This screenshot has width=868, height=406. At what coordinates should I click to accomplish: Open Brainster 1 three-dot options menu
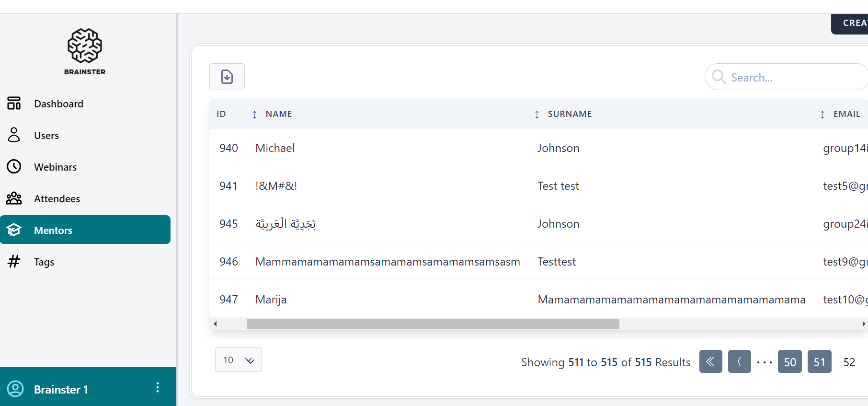158,388
